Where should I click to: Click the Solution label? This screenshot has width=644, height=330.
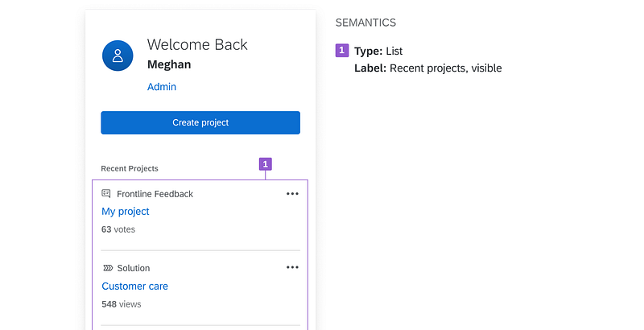tap(134, 268)
